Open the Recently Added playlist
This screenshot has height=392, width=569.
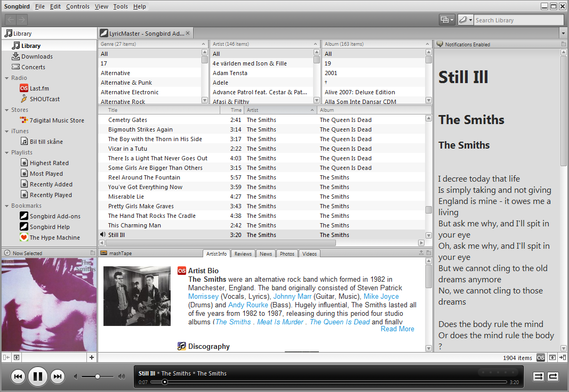[x=51, y=184]
